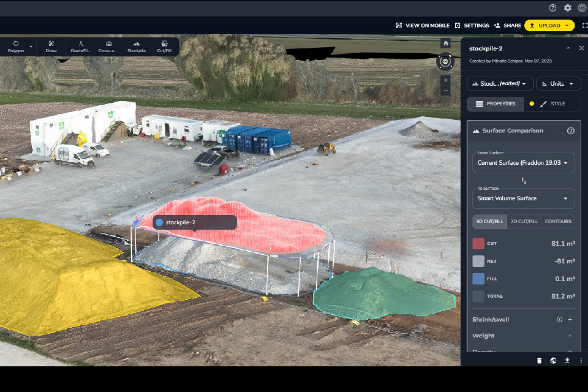Swap the From and To surfaces
This screenshot has height=392, width=588.
pos(524,181)
